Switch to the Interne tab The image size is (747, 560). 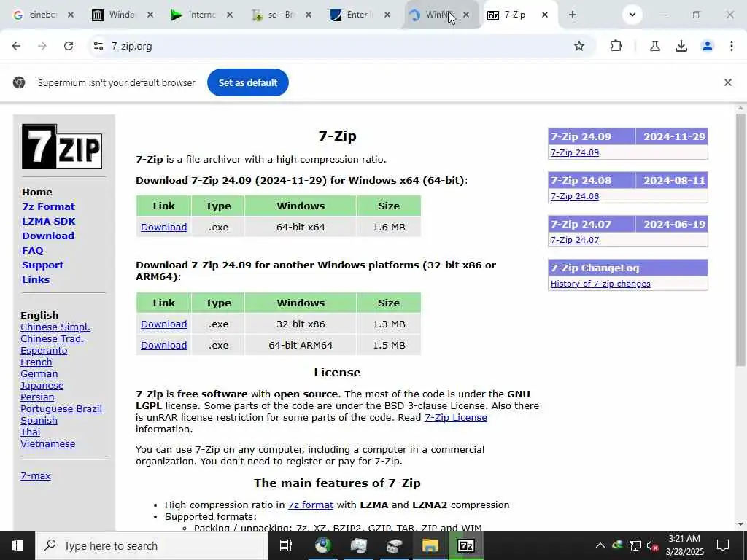[201, 15]
